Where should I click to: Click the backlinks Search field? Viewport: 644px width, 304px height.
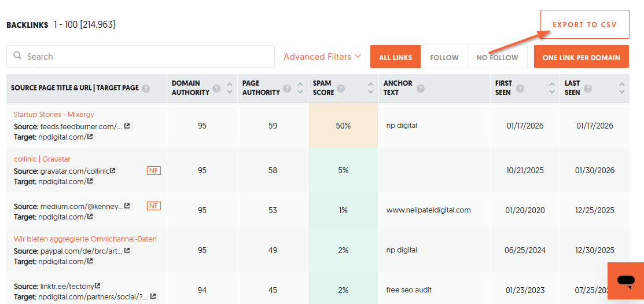[141, 56]
